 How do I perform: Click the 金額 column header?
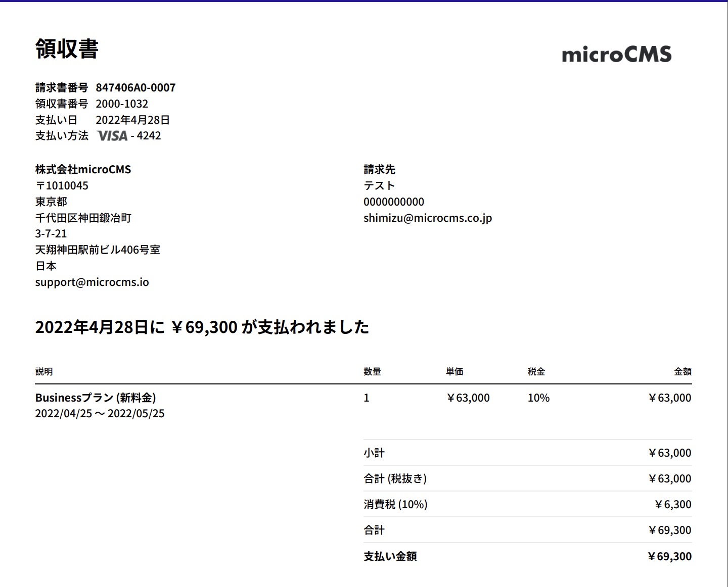pyautogui.click(x=682, y=372)
